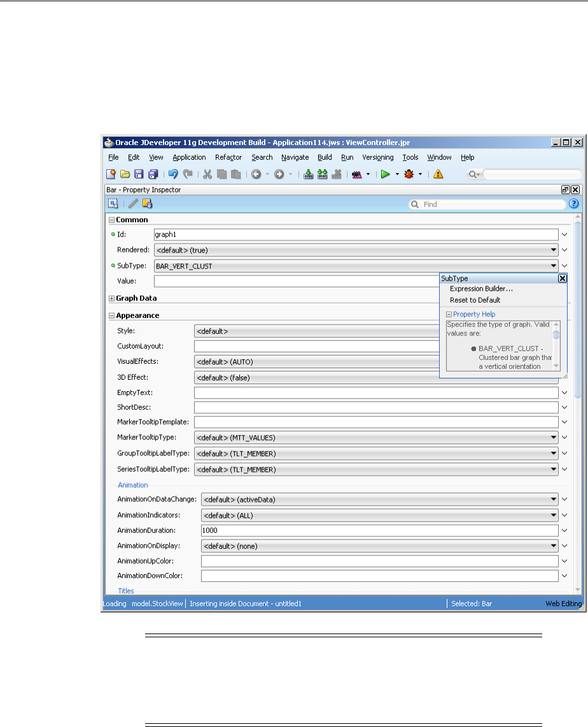Click the New file toolbar icon
Screen dimensions: 588x727
111,174
